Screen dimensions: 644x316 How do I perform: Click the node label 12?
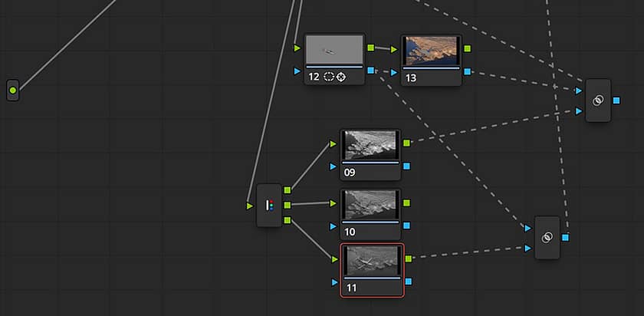(314, 77)
